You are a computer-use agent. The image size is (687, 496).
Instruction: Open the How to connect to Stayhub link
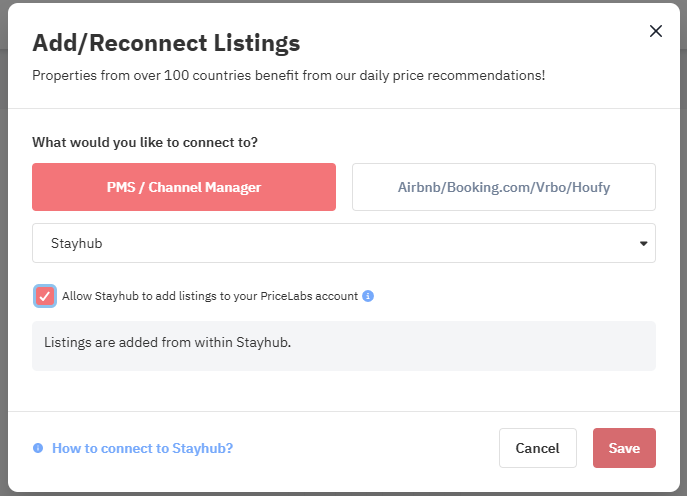tap(142, 448)
